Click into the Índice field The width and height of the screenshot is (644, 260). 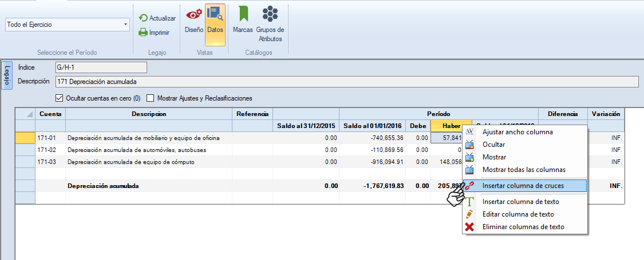click(x=101, y=67)
